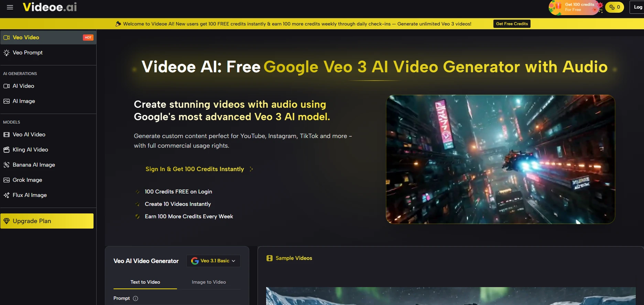The image size is (644, 305).
Task: Click '100 Credits FREE on Login' text
Action: 178,192
